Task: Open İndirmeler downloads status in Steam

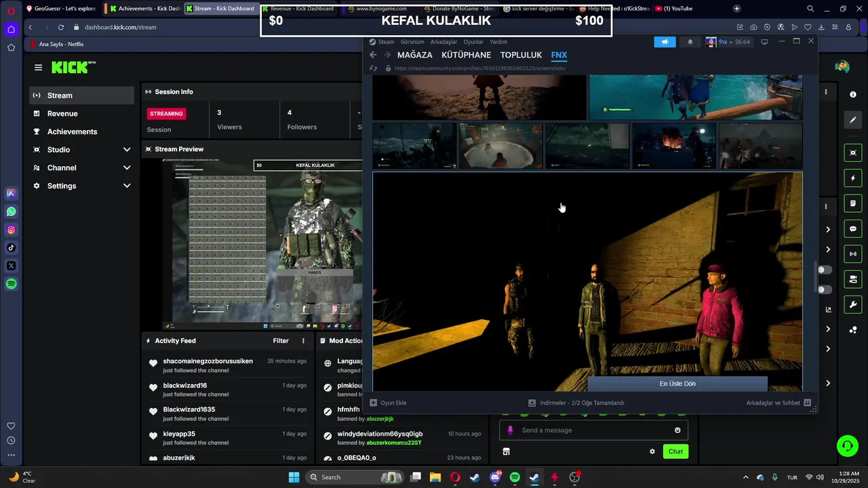Action: point(576,403)
